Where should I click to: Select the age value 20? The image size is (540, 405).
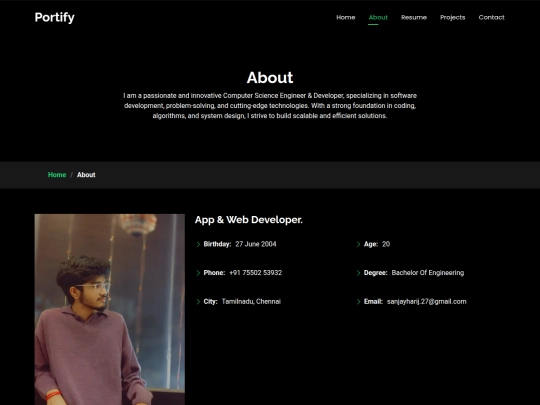[x=386, y=244]
